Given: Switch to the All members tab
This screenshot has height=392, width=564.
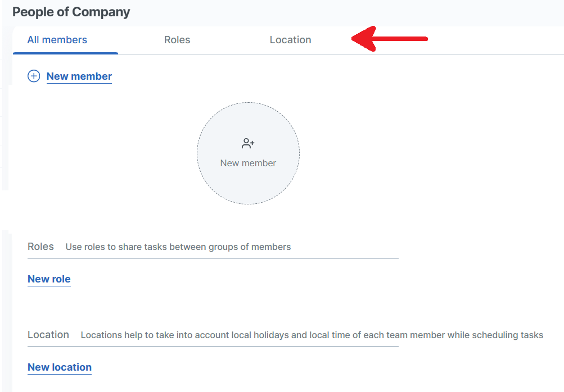Looking at the screenshot, I should coord(57,40).
